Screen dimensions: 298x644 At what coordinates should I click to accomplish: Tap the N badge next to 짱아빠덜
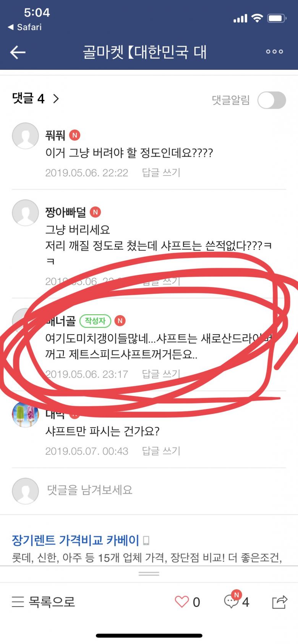(95, 212)
